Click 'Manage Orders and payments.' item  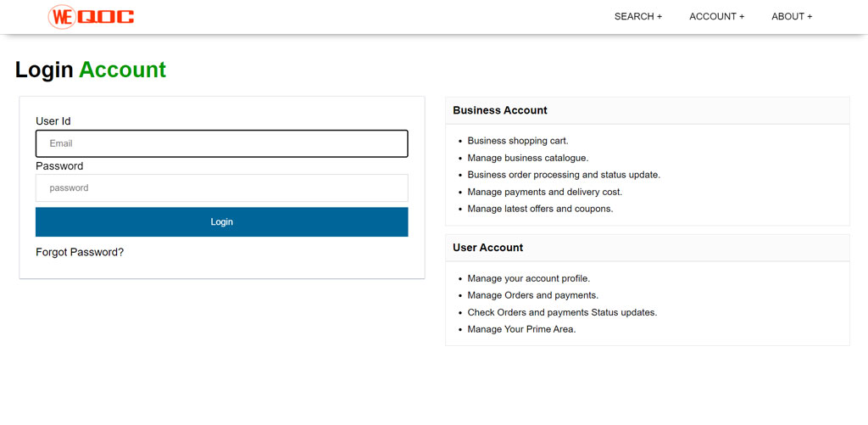pyautogui.click(x=532, y=295)
